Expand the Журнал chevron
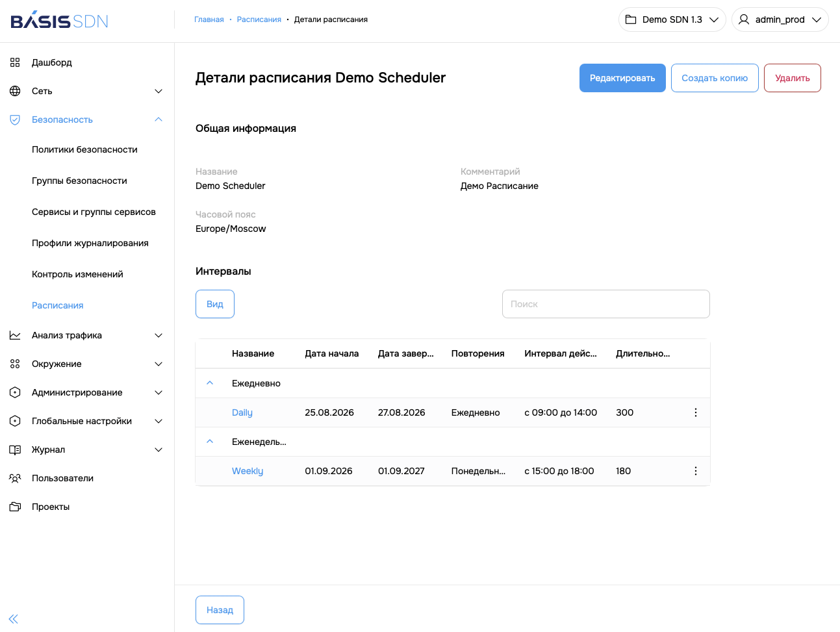This screenshot has height=632, width=840. point(159,449)
